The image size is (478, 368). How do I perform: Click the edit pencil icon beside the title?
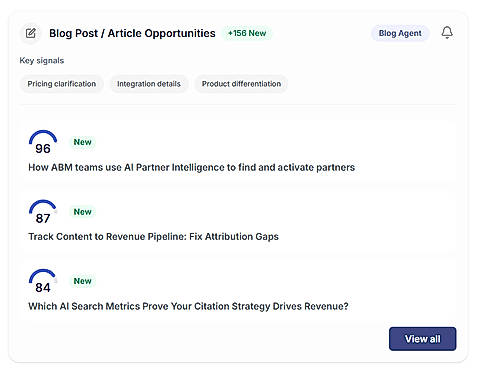point(31,33)
